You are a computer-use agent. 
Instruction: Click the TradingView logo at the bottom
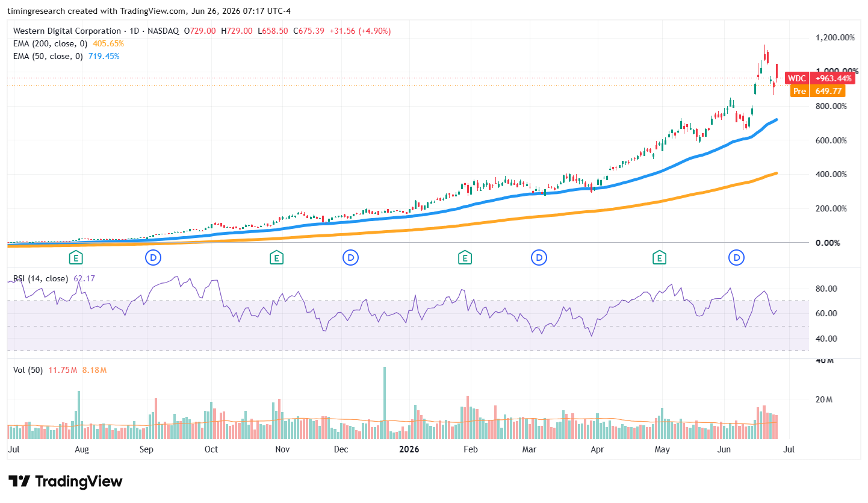point(66,481)
